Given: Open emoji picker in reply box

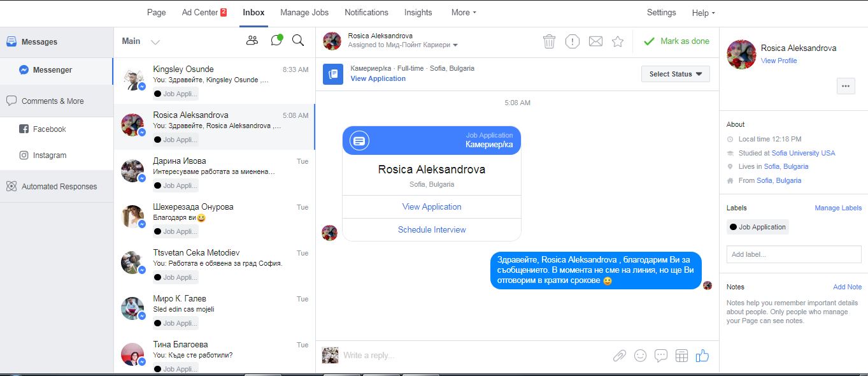Looking at the screenshot, I should [x=640, y=356].
